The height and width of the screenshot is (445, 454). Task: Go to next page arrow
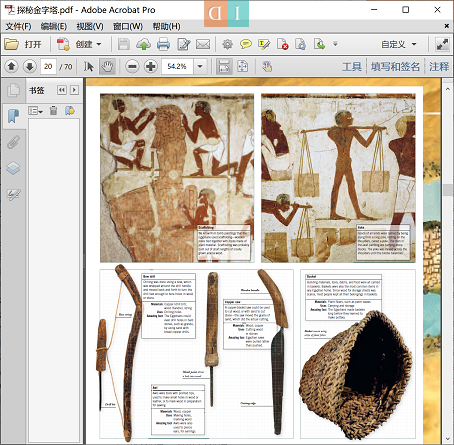pyautogui.click(x=30, y=67)
